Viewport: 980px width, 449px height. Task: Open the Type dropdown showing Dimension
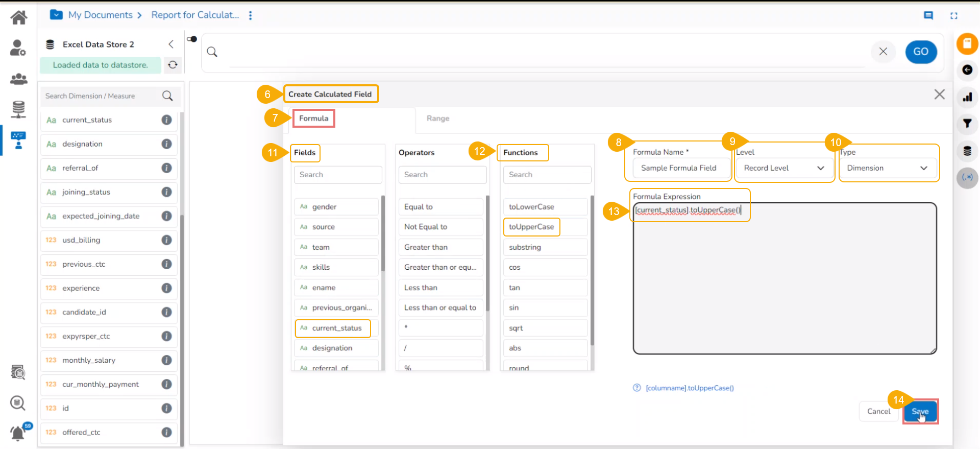[x=887, y=168]
